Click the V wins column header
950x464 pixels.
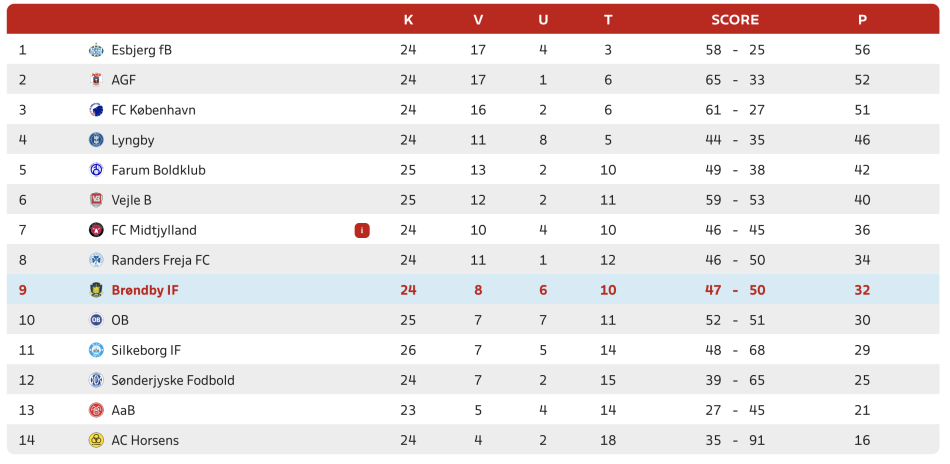[x=478, y=19]
